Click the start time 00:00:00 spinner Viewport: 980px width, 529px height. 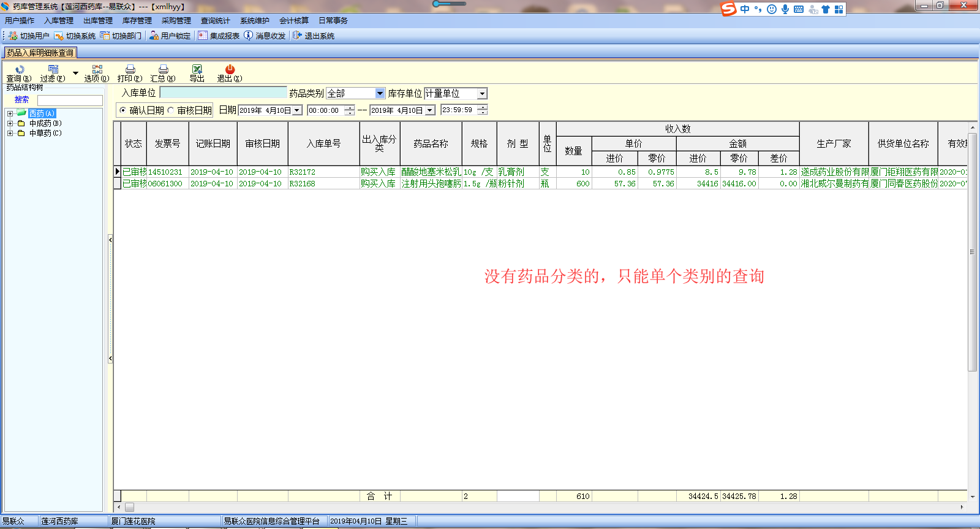tap(349, 110)
